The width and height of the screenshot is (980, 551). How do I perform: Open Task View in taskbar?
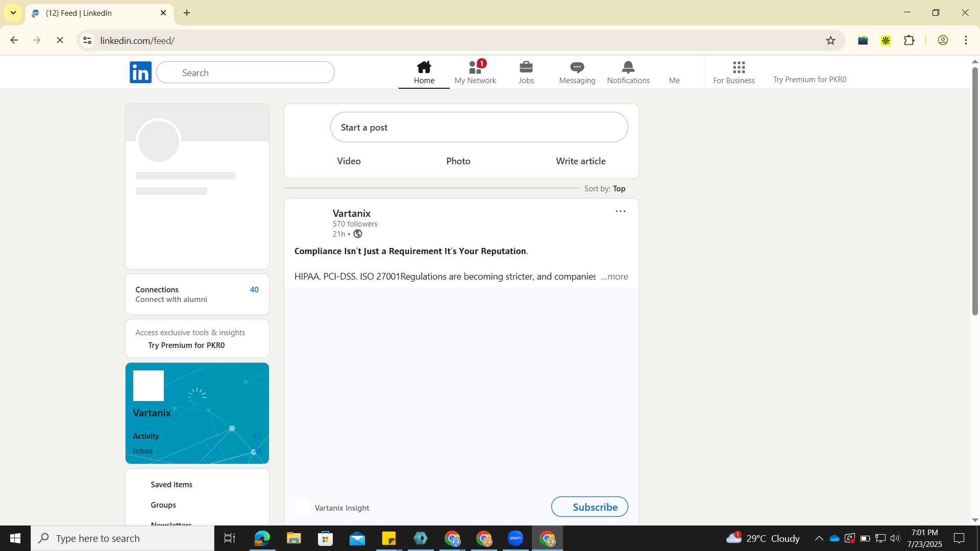tap(230, 538)
